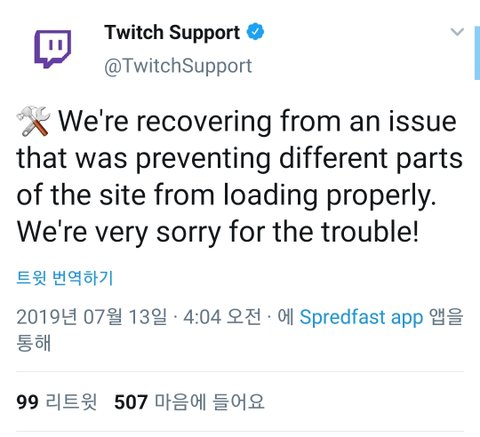
Task: Expand the tweet options chevron
Action: [457, 32]
